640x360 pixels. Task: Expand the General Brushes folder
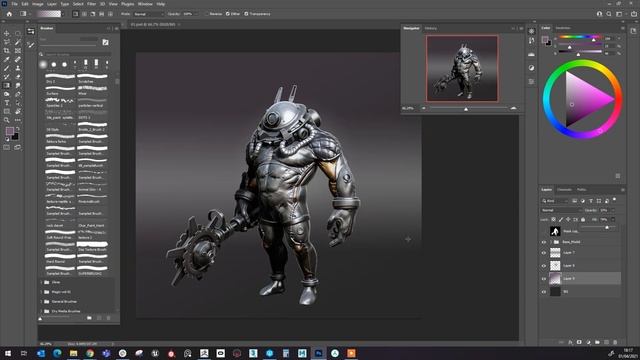pyautogui.click(x=41, y=301)
